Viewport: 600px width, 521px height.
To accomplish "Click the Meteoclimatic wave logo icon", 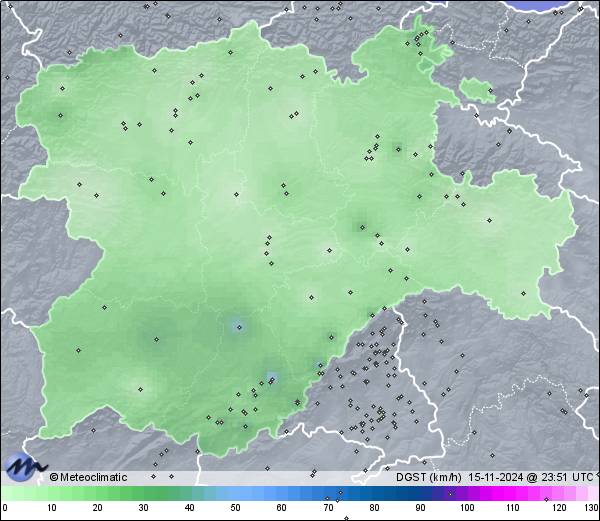I will (x=26, y=467).
